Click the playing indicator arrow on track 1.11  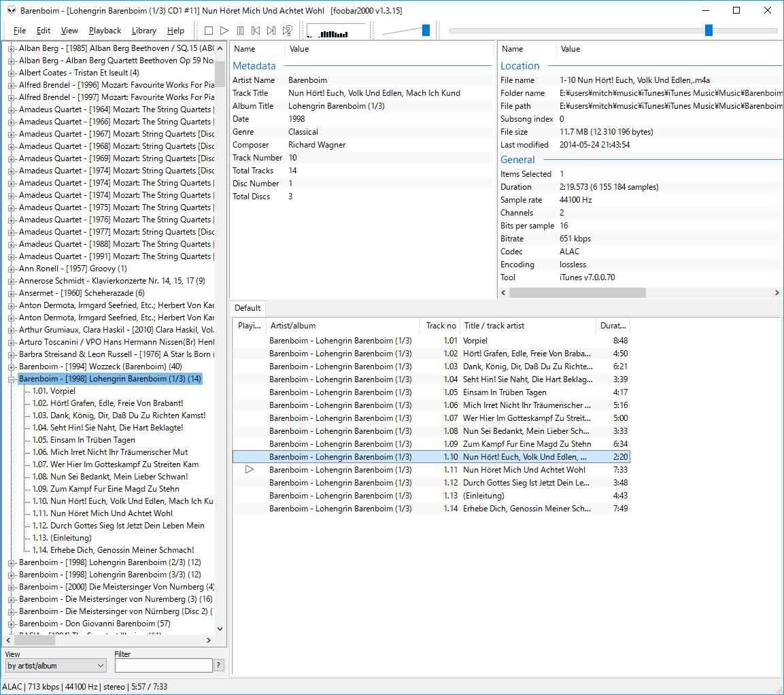tap(249, 469)
